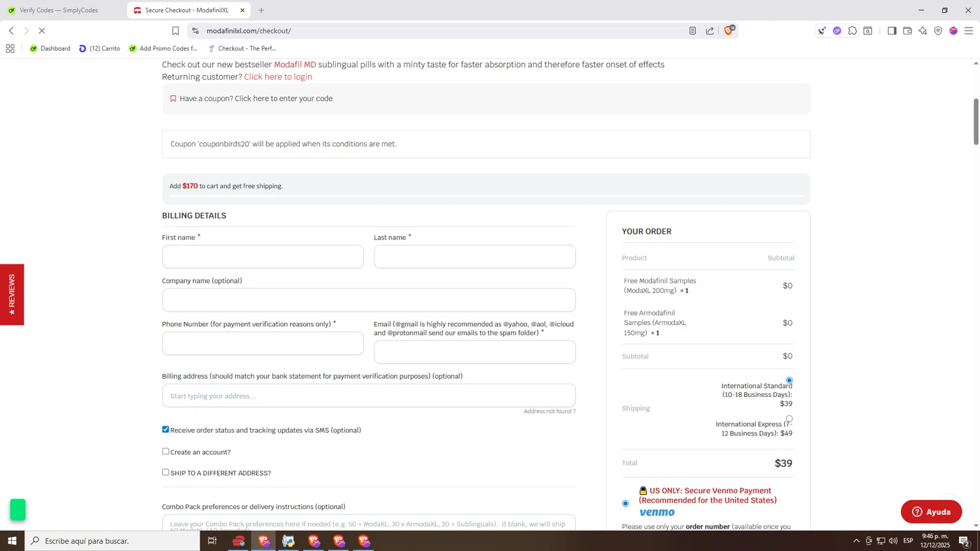980x551 pixels.
Task: Select International Express shipping option
Action: tap(789, 418)
